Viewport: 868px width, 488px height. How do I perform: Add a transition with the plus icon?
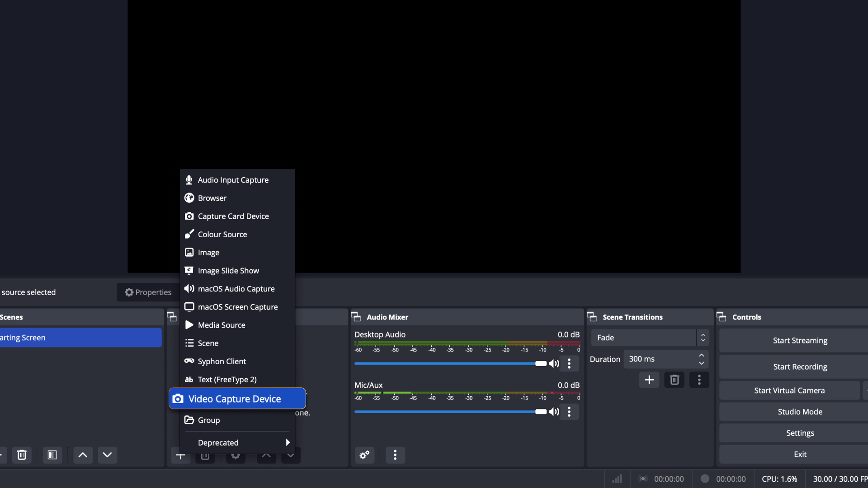point(649,380)
